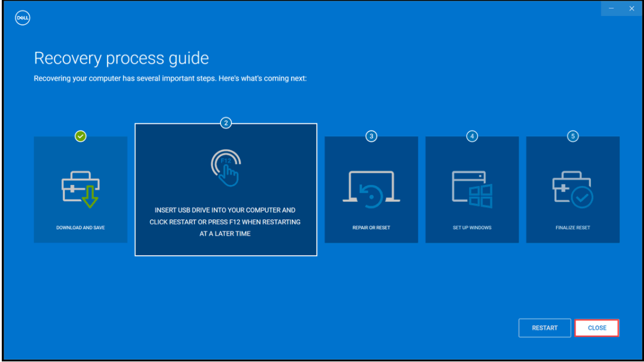Click the Repair or Reset laptop icon
644x362 pixels.
click(371, 189)
